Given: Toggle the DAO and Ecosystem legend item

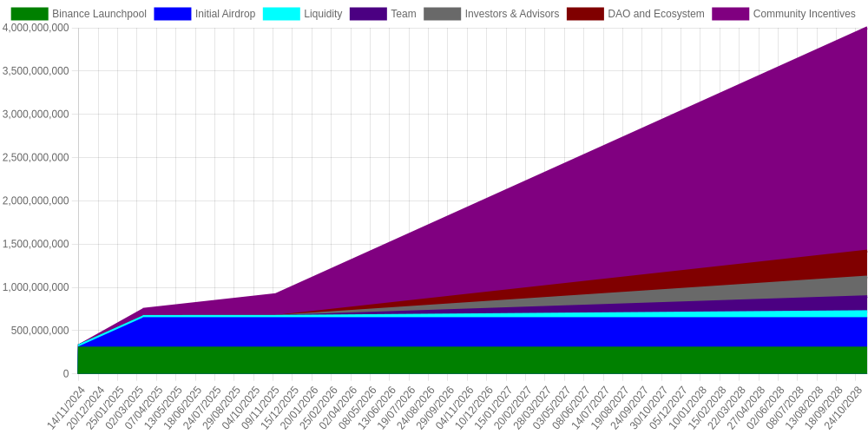Looking at the screenshot, I should tap(635, 14).
